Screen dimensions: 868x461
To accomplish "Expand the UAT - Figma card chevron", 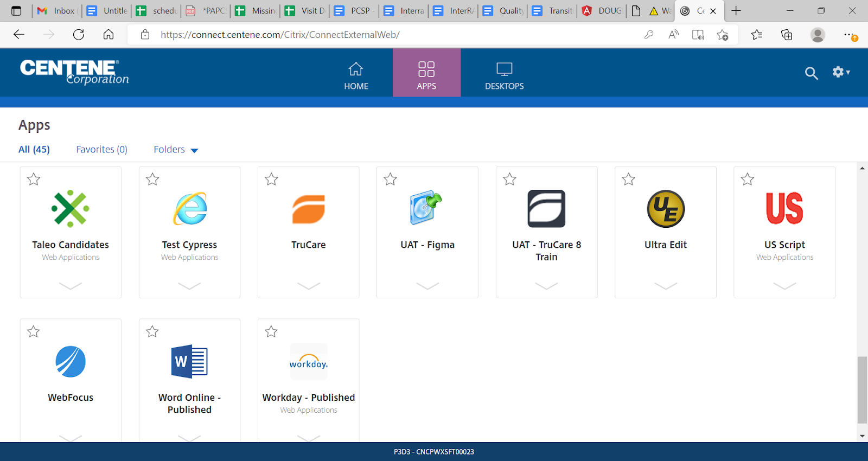I will pos(427,286).
